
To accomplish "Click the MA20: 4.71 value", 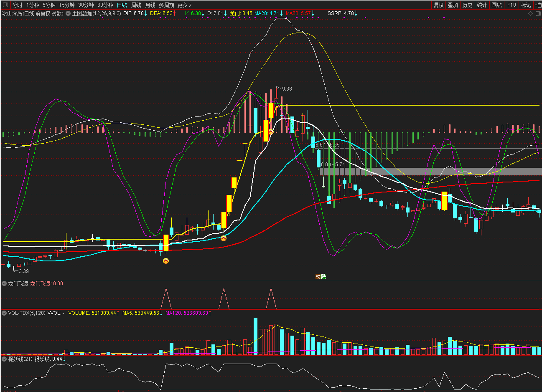I will pos(267,13).
